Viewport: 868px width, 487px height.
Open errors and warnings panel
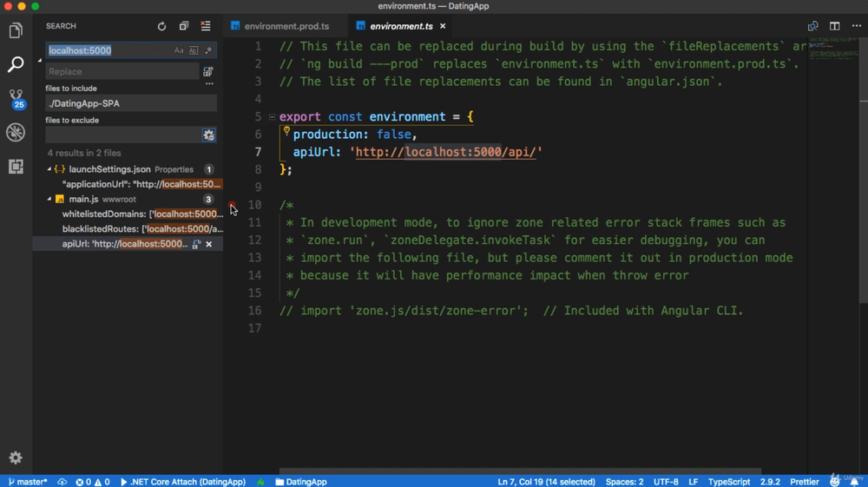(93, 482)
